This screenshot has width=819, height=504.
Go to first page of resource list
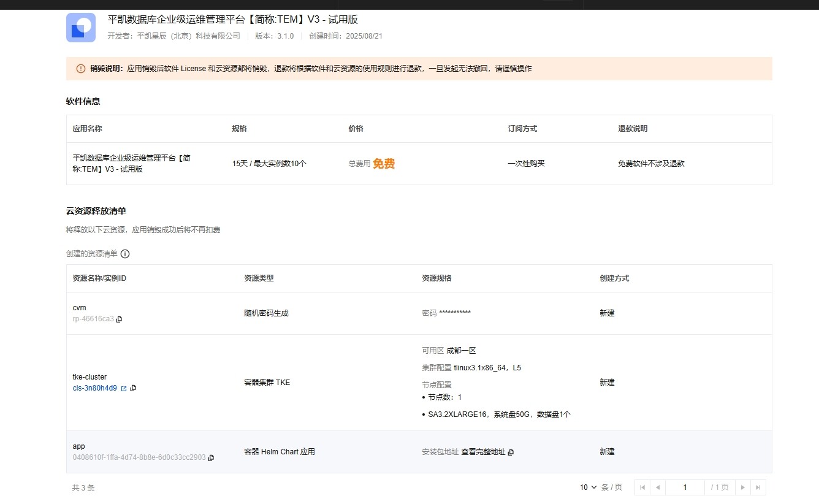click(642, 487)
